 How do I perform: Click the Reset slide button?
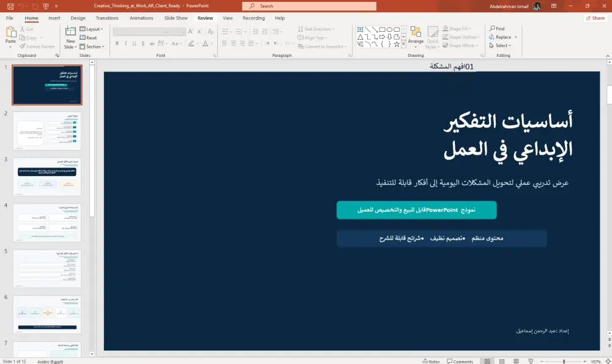[x=88, y=38]
